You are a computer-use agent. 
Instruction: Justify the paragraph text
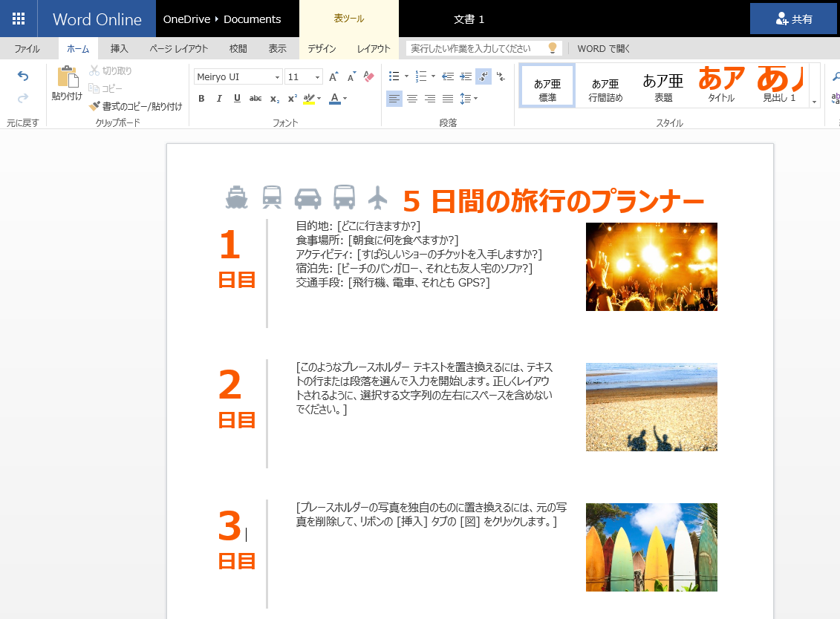click(x=448, y=99)
